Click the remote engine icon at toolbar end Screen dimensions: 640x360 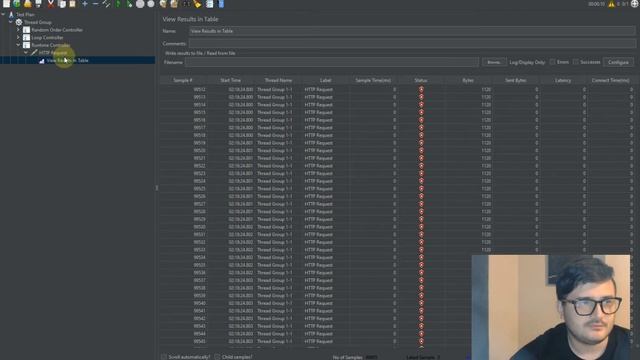(635, 4)
